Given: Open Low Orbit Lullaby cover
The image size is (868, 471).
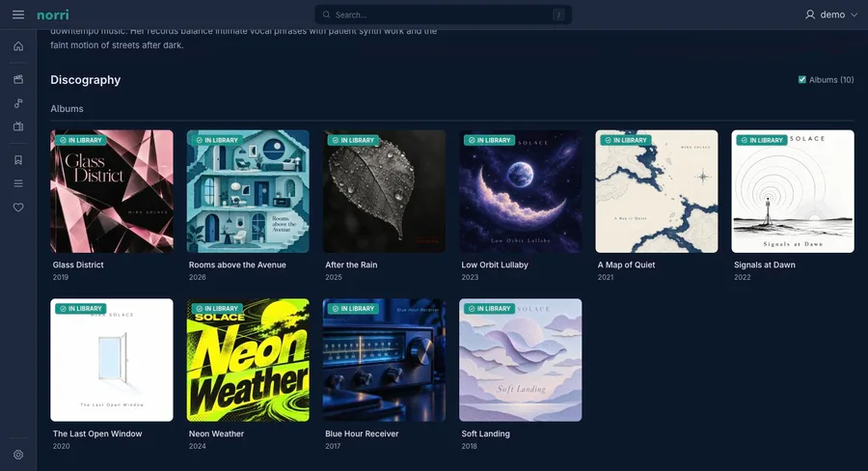Looking at the screenshot, I should tap(521, 191).
